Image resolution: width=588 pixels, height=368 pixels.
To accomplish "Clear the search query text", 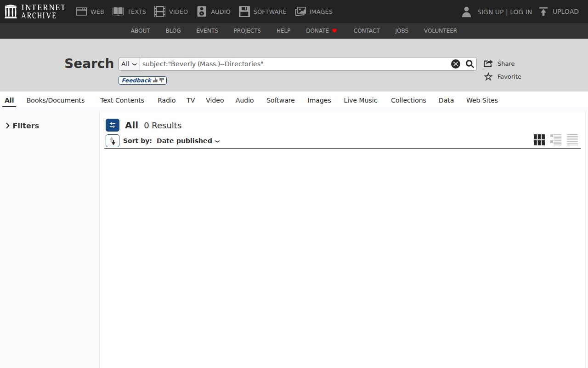I will (456, 64).
